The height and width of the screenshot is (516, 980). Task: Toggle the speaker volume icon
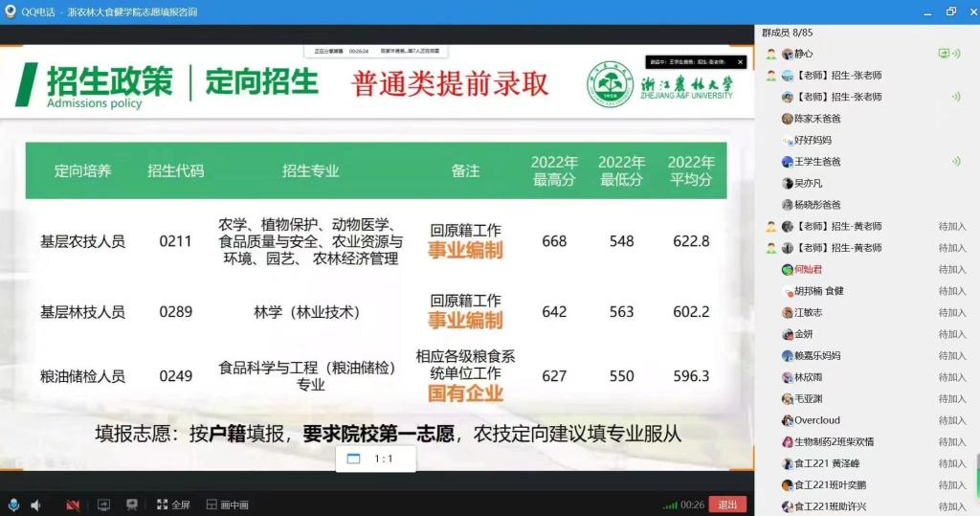point(36,505)
